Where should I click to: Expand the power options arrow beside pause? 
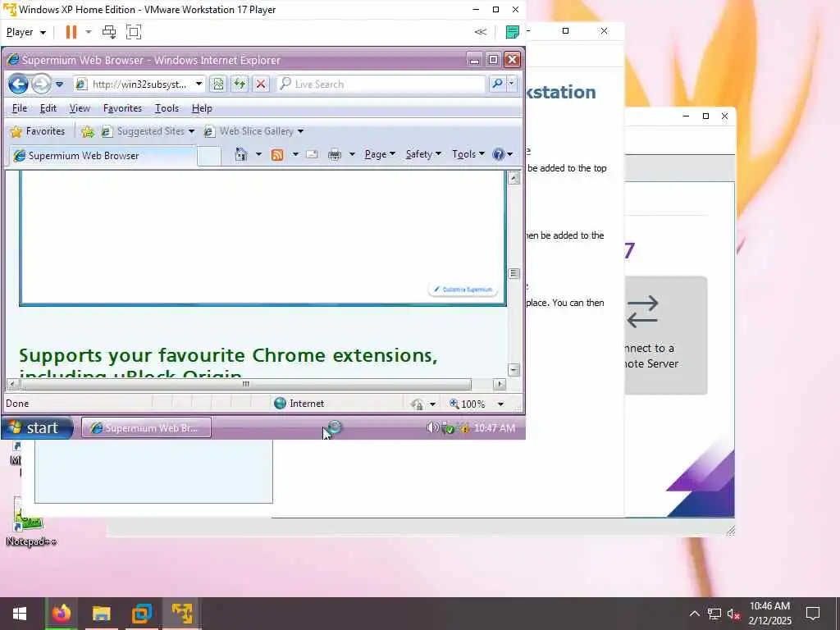[89, 32]
